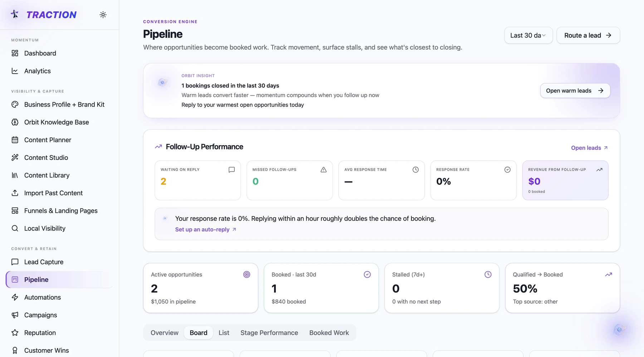644x357 pixels.
Task: Click the Waiting on Reply metric card
Action: pos(197,180)
